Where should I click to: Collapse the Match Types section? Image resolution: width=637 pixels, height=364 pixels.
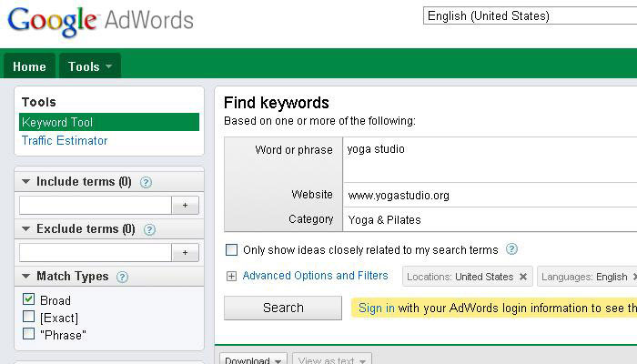(26, 277)
